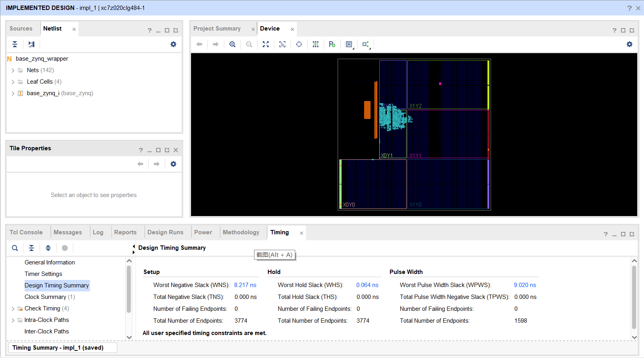Expand the base_zynq_i instance in the Netlist

(13, 93)
